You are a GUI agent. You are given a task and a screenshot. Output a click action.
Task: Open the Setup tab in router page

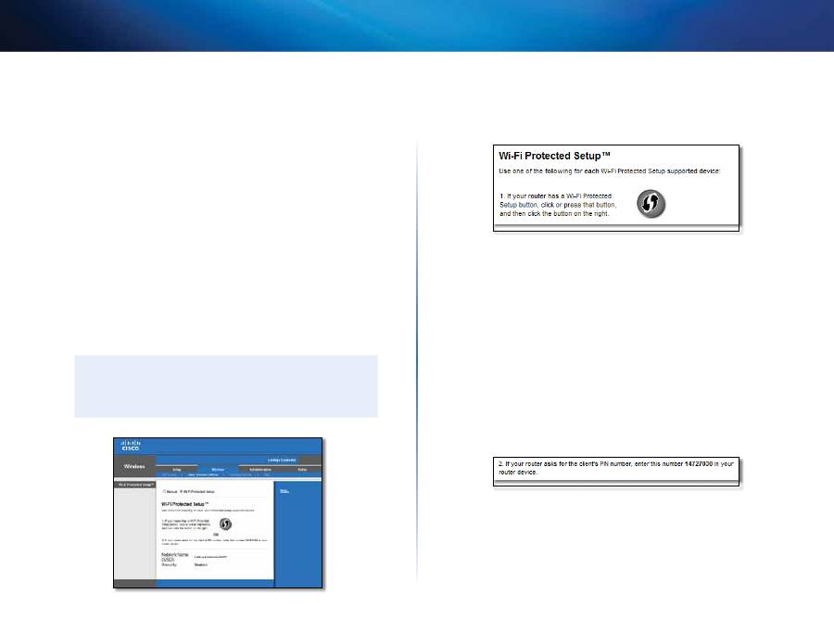pyautogui.click(x=176, y=470)
